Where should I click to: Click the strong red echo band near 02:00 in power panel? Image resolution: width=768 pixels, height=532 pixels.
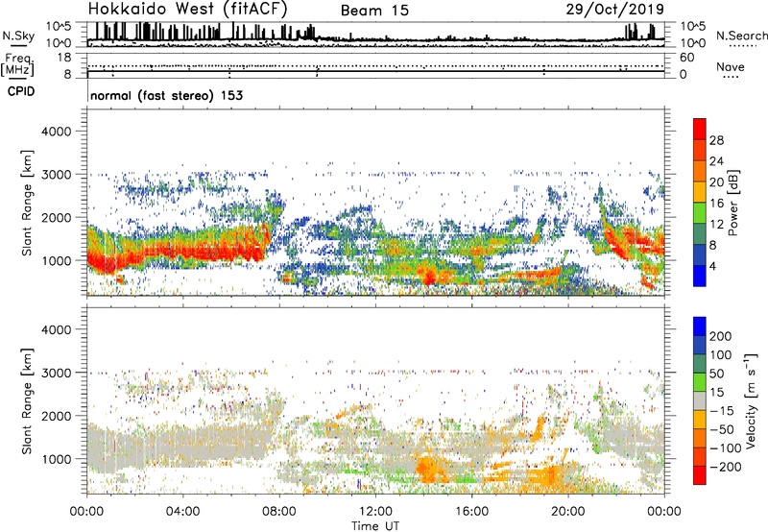[134, 255]
